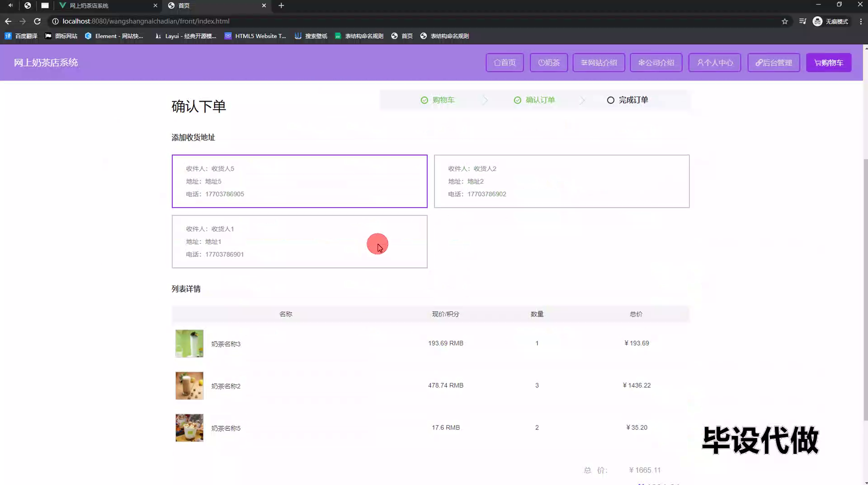868x485 pixels.
Task: Open the 奶茶 nav menu item
Action: click(x=549, y=62)
